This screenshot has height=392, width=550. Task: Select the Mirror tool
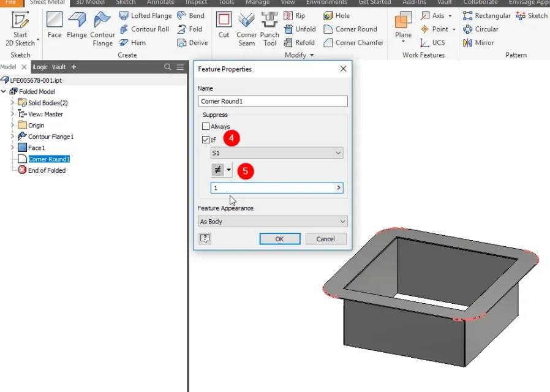coord(478,43)
